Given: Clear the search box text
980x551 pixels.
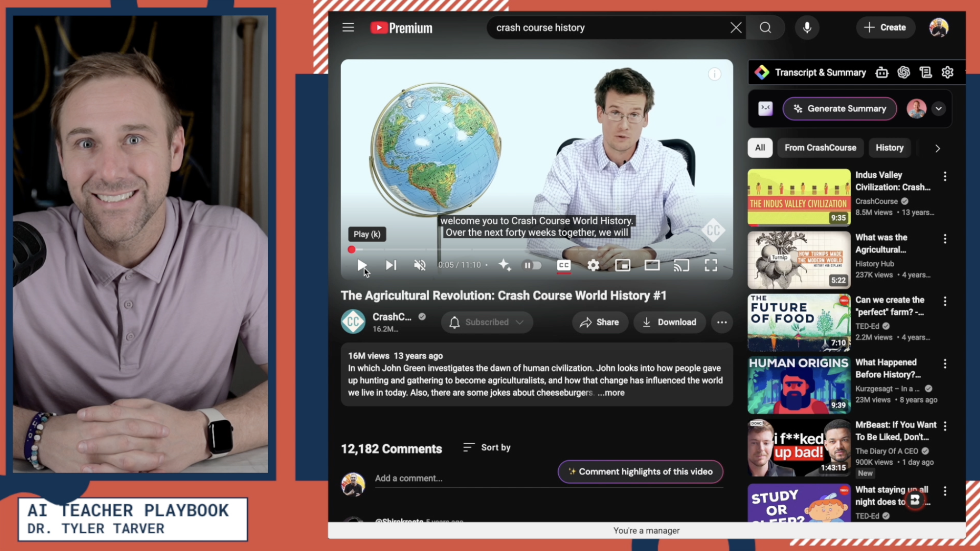Looking at the screenshot, I should pyautogui.click(x=736, y=27).
